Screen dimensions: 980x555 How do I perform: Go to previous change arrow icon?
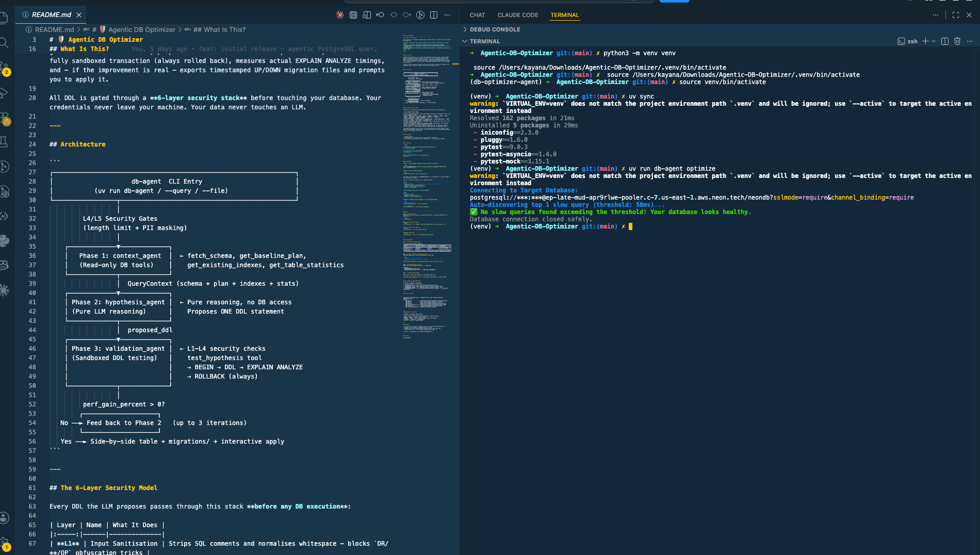[380, 15]
